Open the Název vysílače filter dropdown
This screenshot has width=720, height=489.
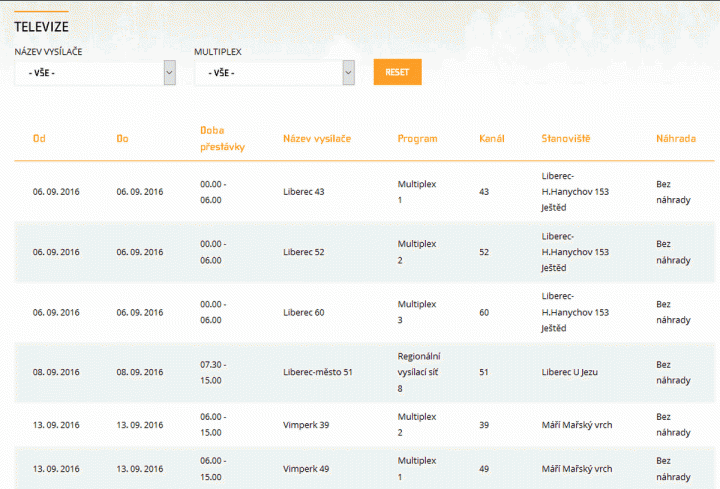(x=94, y=73)
